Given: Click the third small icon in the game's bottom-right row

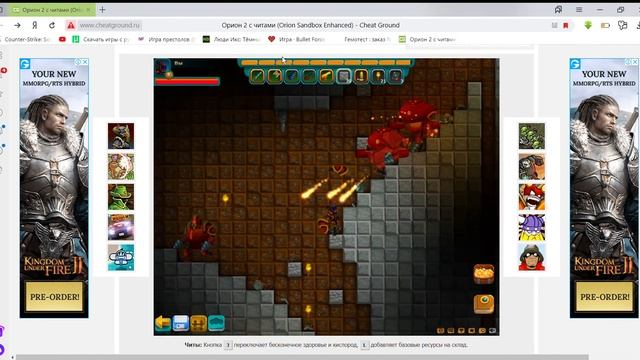Looking at the screenshot, I should 461,331.
